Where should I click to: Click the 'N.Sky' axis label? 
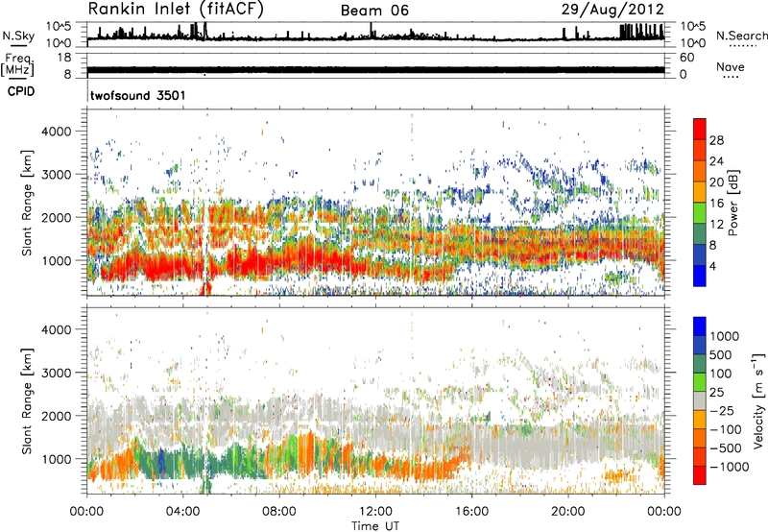click(x=18, y=36)
